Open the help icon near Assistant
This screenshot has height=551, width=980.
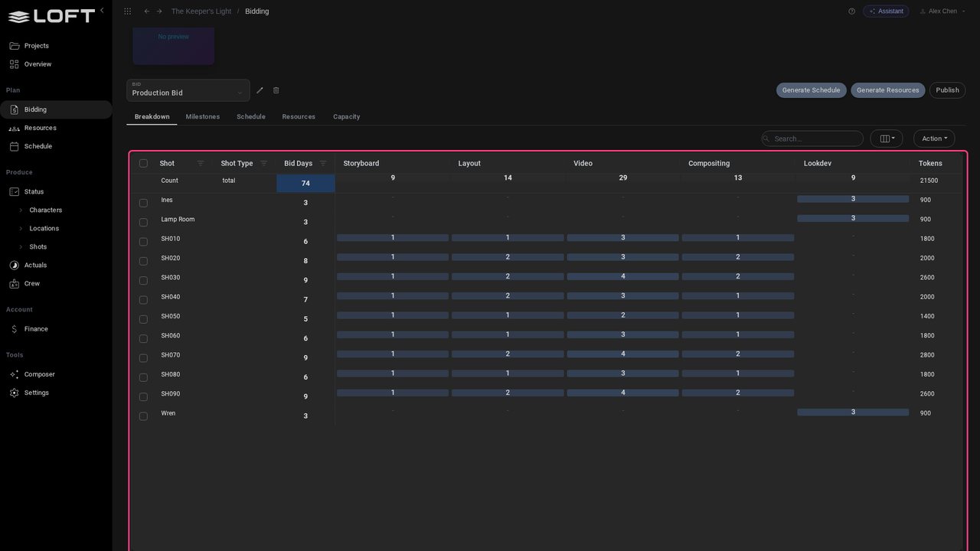point(851,11)
